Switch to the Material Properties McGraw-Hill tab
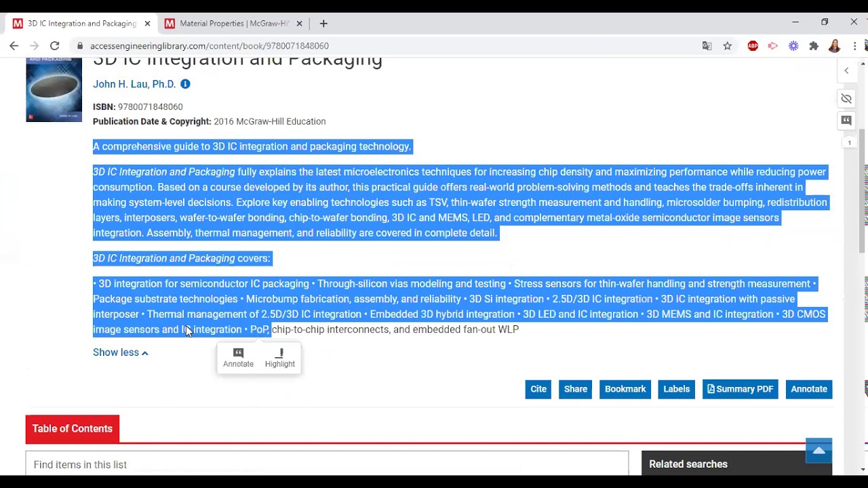Screen dimensions: 868x488 [234, 24]
